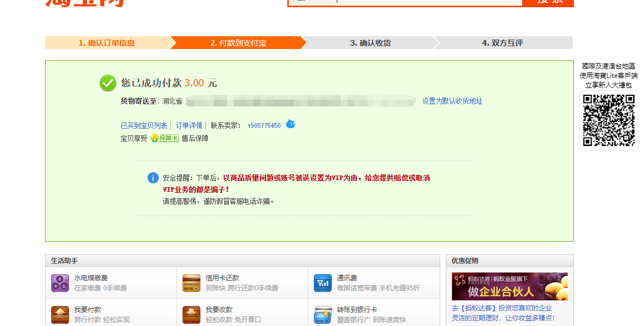This screenshot has width=644, height=326.
Task: Click the Taobao Lite QR code
Action: pos(608,120)
